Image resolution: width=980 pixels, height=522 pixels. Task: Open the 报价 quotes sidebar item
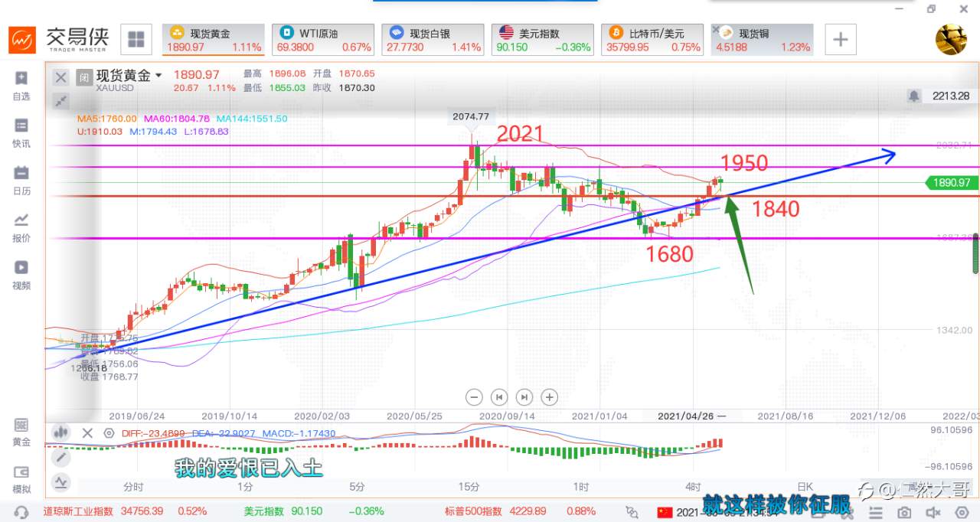[x=21, y=228]
